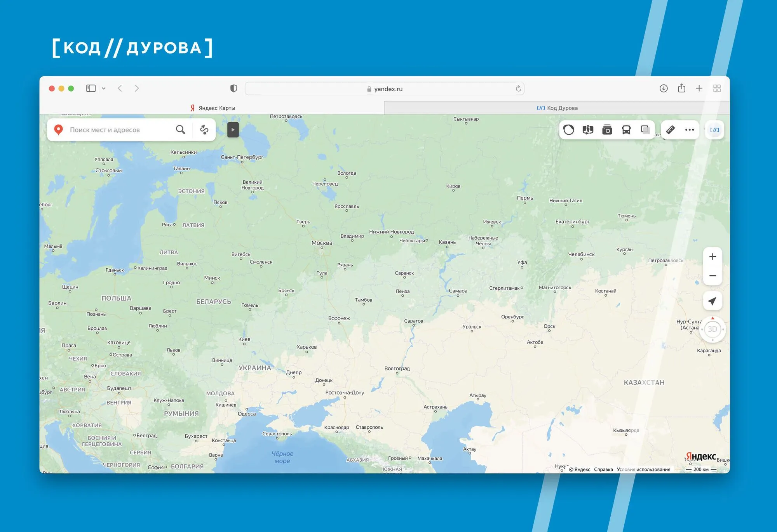Viewport: 777px width, 532px height.
Task: Click the red location pin icon
Action: tap(59, 129)
